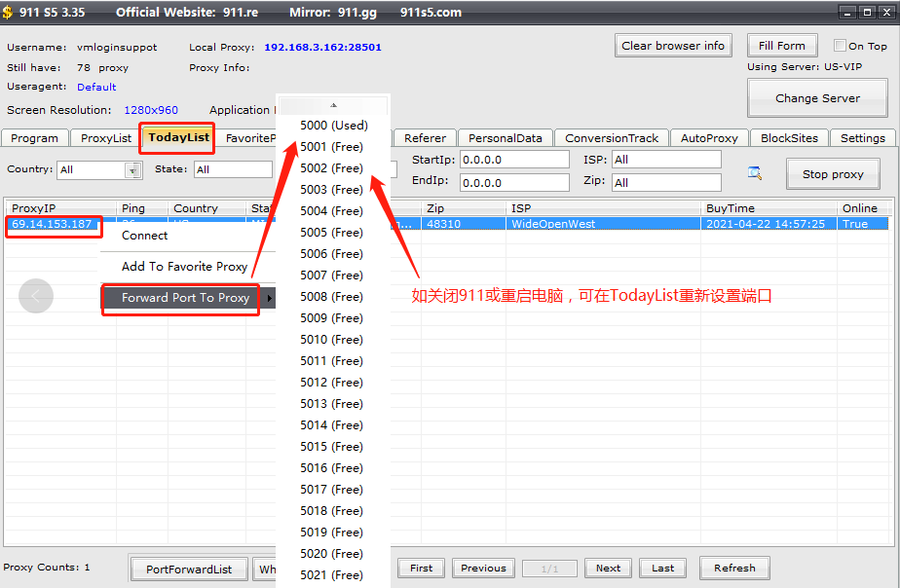Viewport: 900px width, 588px height.
Task: Click the blue Default useragent link
Action: click(x=96, y=88)
